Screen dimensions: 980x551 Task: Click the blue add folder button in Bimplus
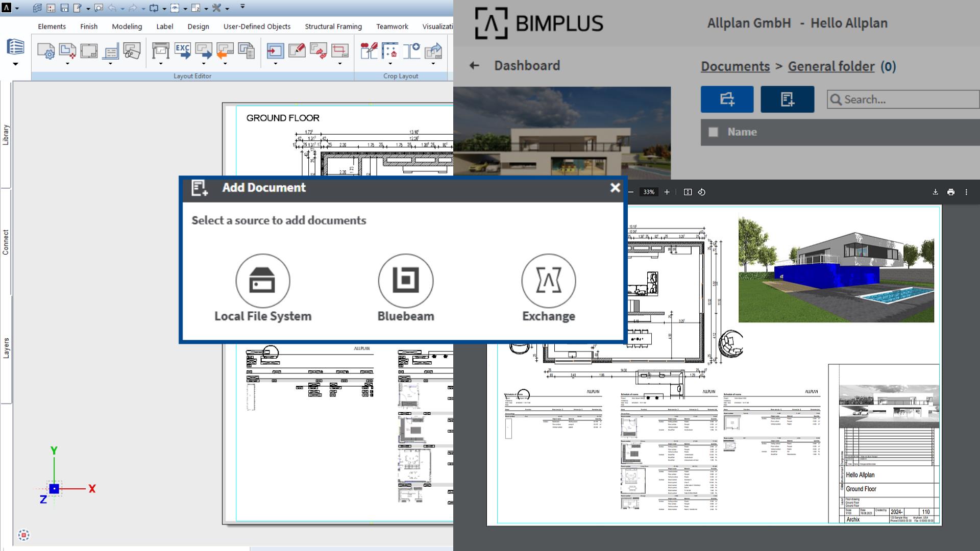727,99
